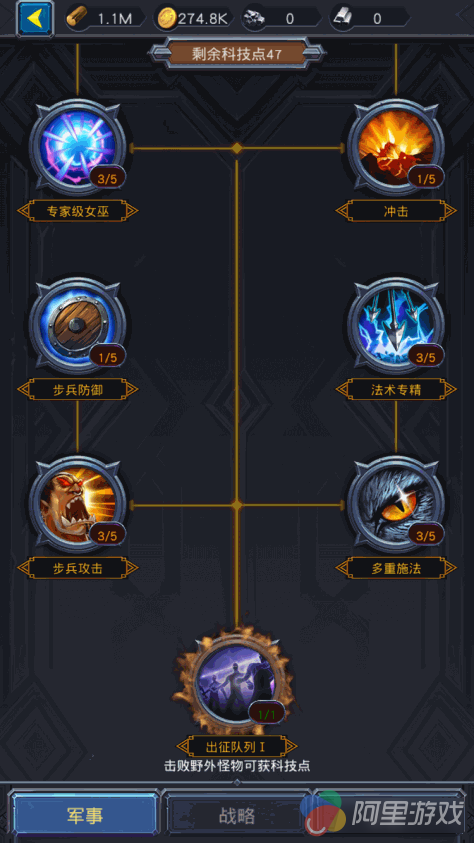This screenshot has width=474, height=843.
Task: Click the ore resource counter icon
Action: pos(253,19)
